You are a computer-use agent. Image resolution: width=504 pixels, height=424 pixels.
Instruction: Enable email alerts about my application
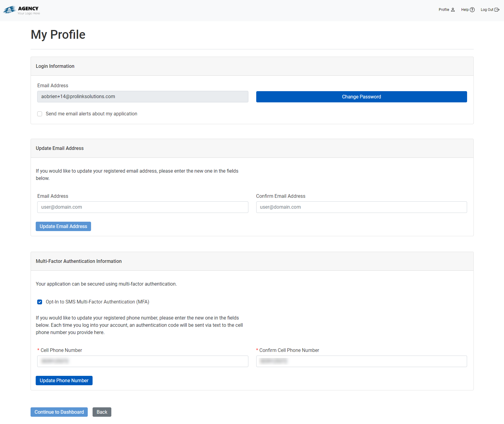40,114
